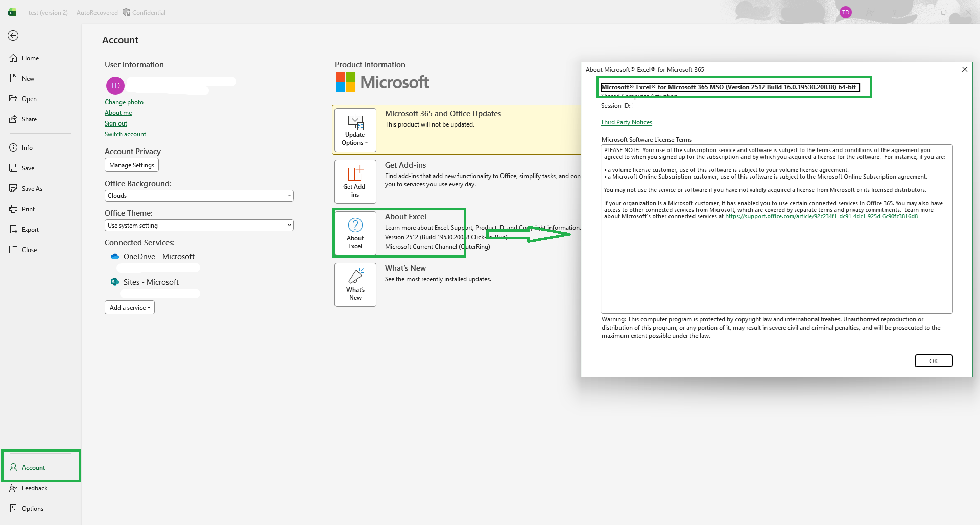Screen dimensions: 980x525
Task: Click the SharePoint Sites icon
Action: click(x=115, y=282)
